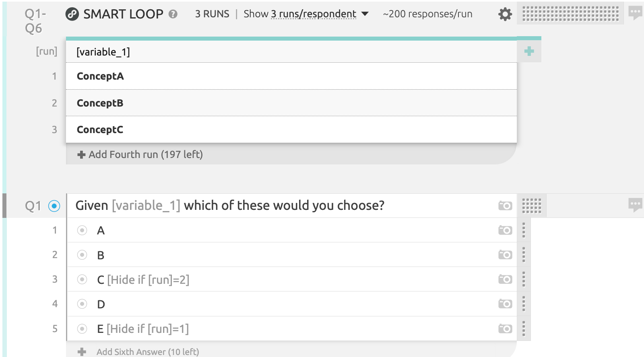Expand runs dropdown arrow

click(365, 14)
